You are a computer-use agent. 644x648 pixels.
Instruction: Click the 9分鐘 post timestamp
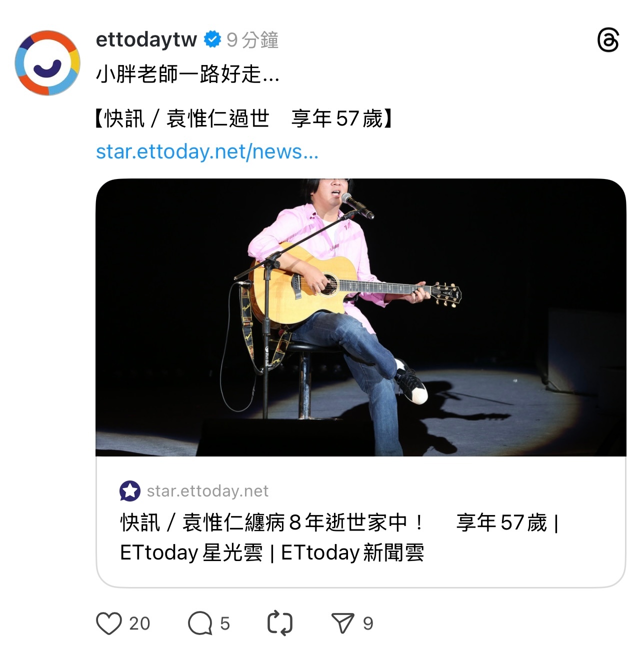point(252,39)
